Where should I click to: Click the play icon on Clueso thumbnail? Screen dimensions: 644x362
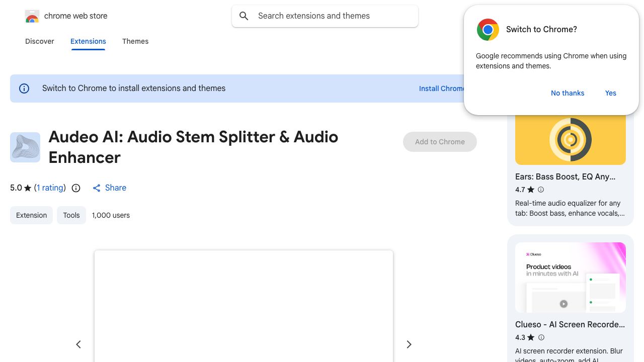(563, 304)
